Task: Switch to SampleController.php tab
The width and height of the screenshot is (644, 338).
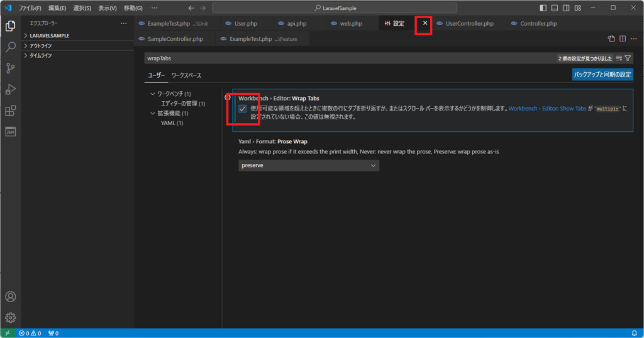Action: point(175,39)
